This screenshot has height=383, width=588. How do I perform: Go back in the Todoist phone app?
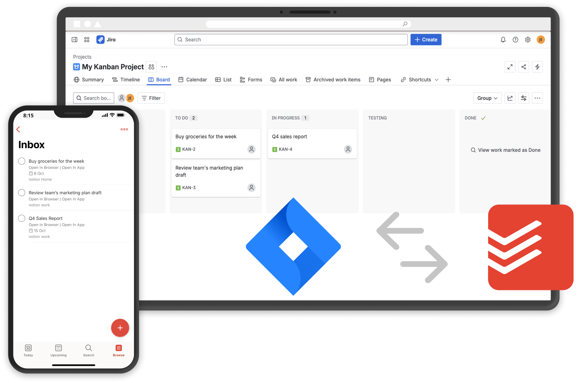click(x=18, y=129)
